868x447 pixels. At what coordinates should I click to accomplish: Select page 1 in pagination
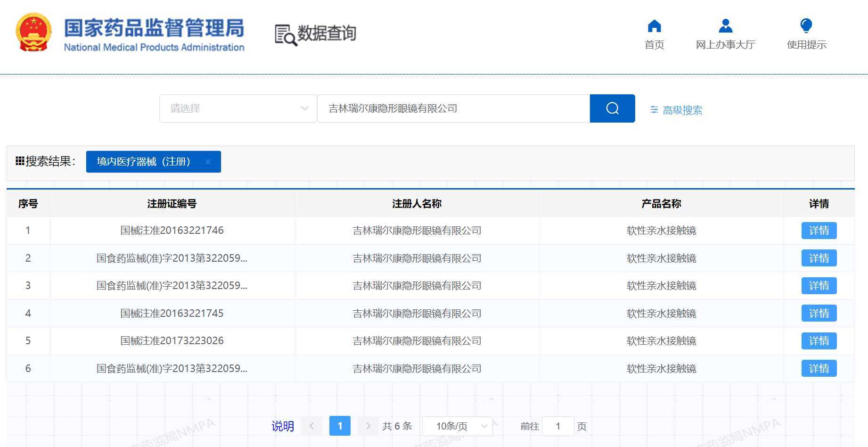point(340,426)
